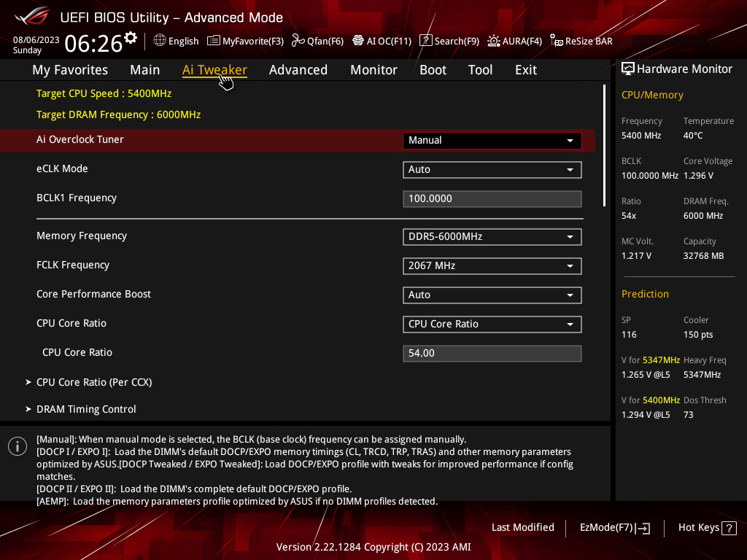Select the Ai Overclock Tuner label

(x=80, y=139)
